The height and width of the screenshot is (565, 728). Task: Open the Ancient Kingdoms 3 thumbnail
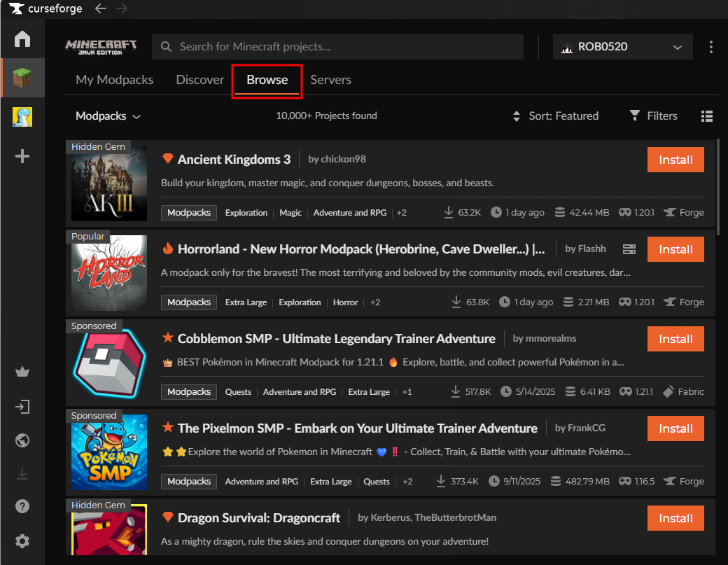point(109,183)
